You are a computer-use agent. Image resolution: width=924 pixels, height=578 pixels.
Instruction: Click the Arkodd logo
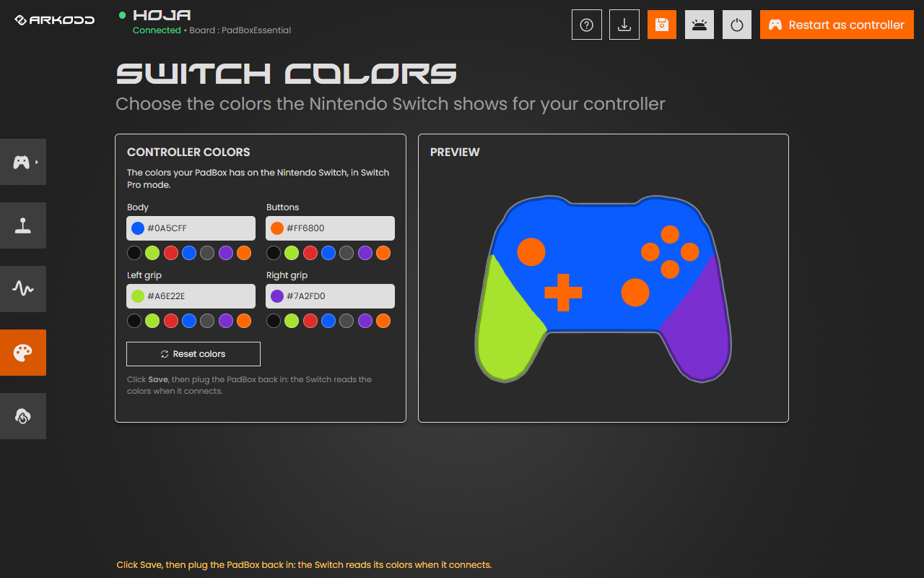55,20
